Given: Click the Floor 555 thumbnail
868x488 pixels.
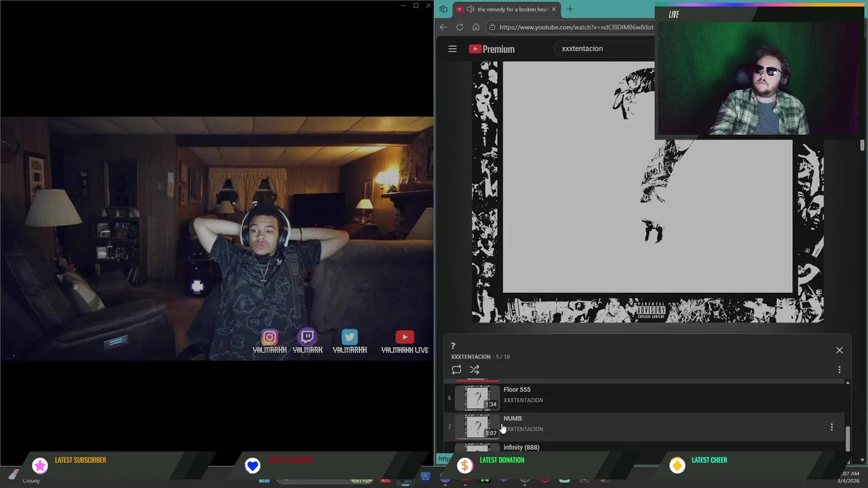Looking at the screenshot, I should [477, 397].
